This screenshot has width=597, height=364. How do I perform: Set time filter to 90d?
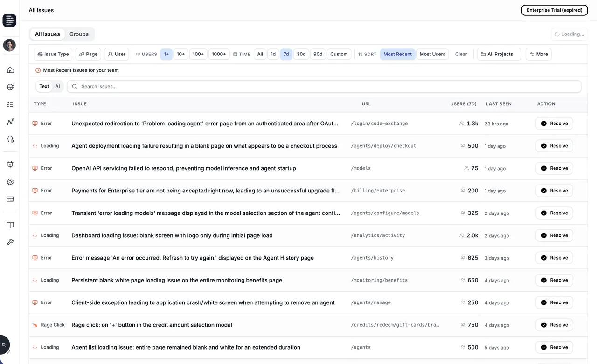(x=318, y=54)
